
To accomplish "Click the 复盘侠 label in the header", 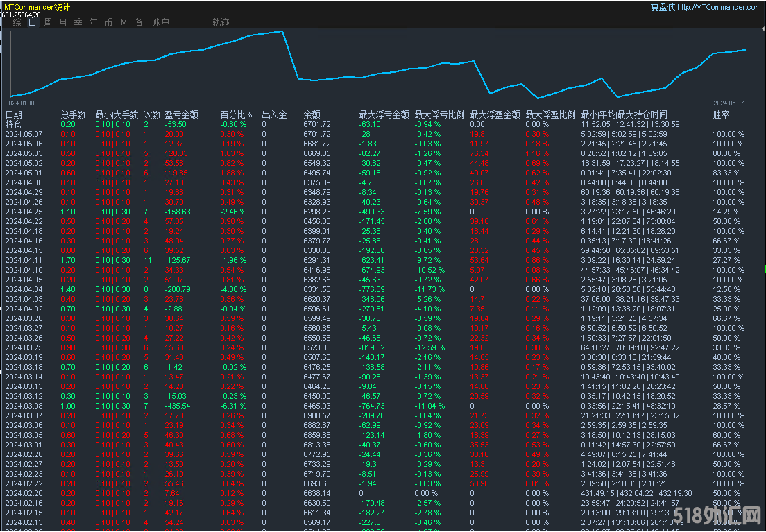I will 662,7.
